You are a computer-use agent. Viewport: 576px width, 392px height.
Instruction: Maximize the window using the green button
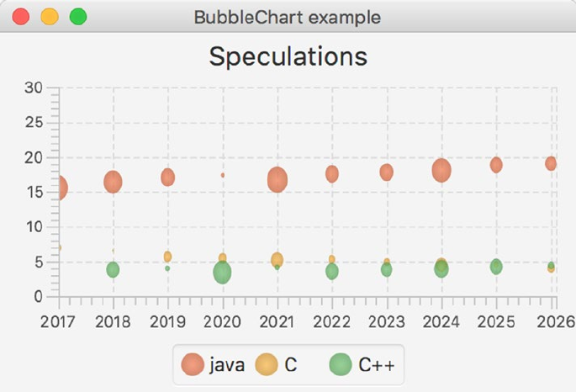pos(78,17)
